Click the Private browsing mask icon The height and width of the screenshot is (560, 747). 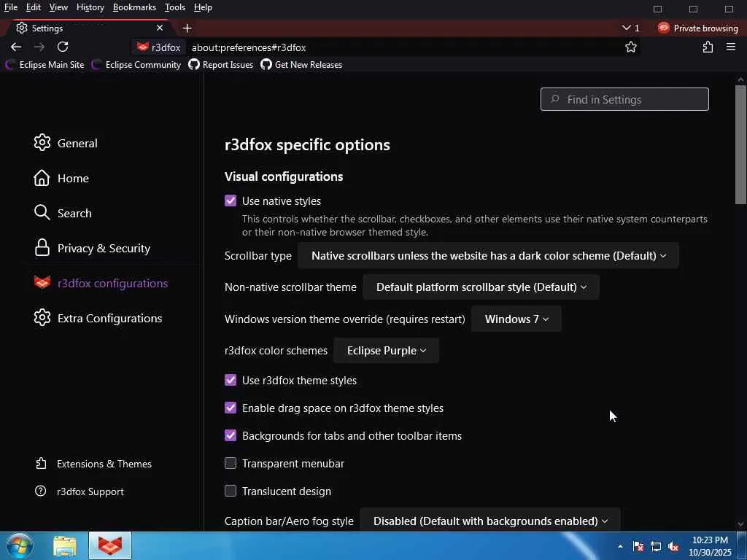[663, 28]
